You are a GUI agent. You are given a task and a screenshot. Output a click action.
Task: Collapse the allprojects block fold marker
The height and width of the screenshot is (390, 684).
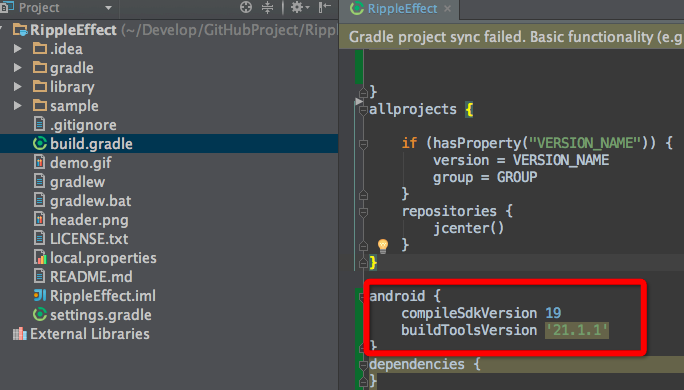(x=363, y=110)
